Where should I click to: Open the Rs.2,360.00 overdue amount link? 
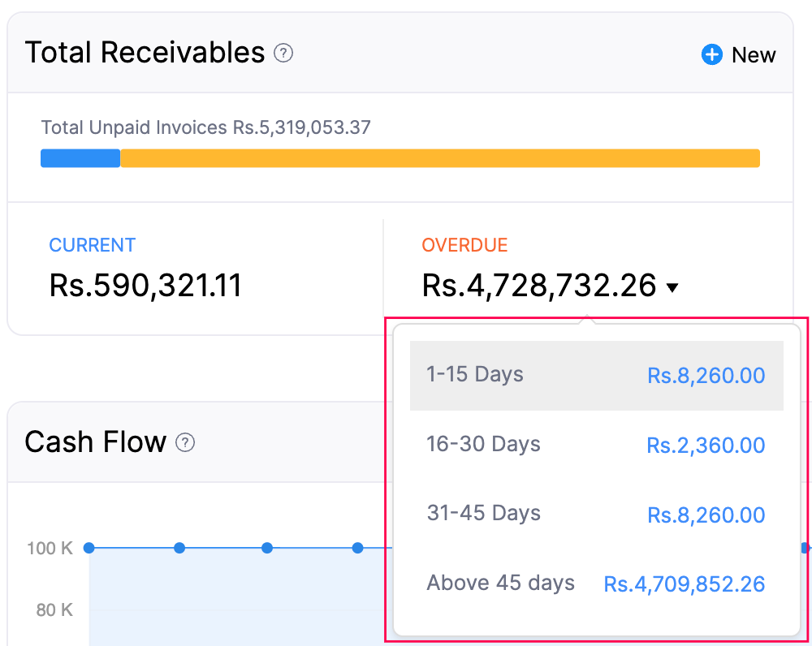706,445
